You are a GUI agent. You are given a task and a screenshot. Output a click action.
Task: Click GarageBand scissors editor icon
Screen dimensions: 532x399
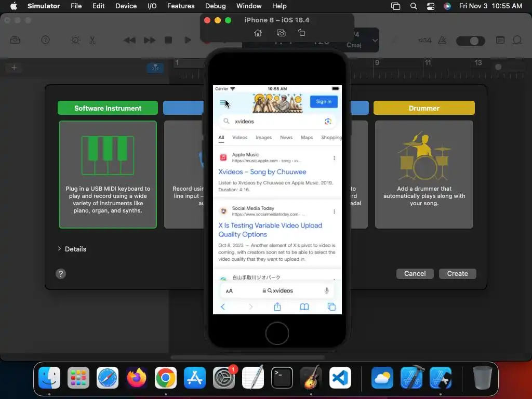pyautogui.click(x=92, y=40)
